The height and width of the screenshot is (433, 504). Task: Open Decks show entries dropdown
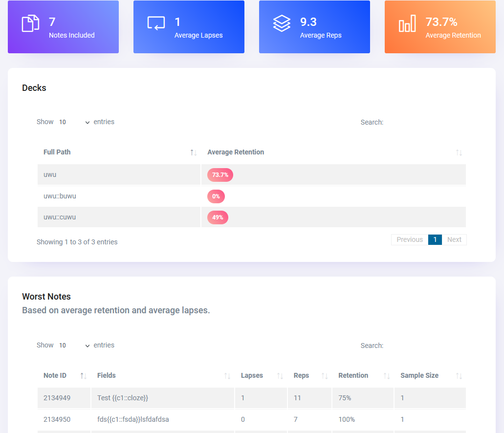74,122
